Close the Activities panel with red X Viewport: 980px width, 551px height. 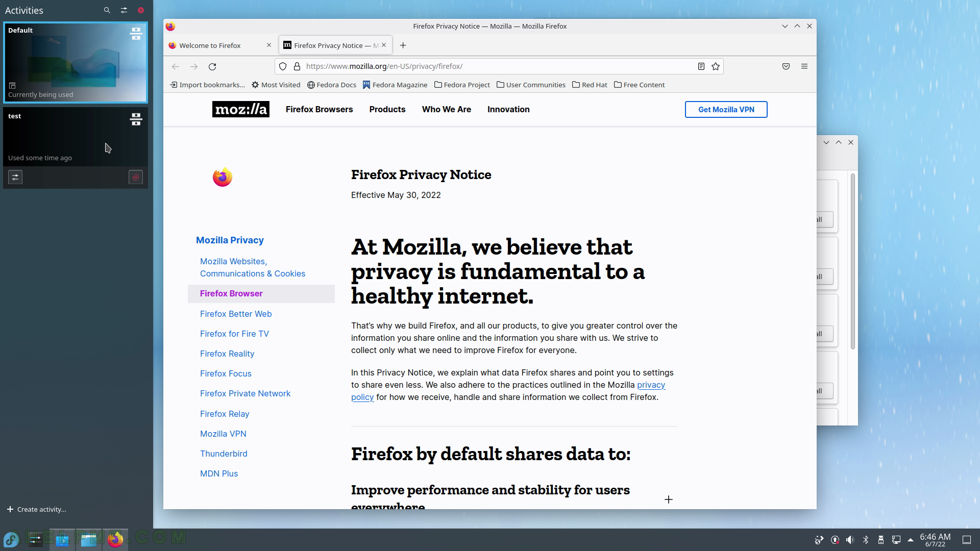[x=141, y=10]
